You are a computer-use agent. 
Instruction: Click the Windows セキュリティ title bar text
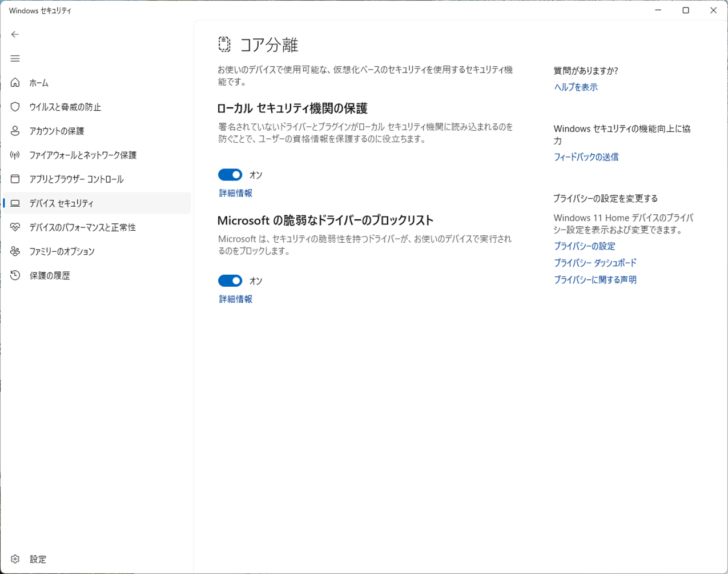click(40, 10)
